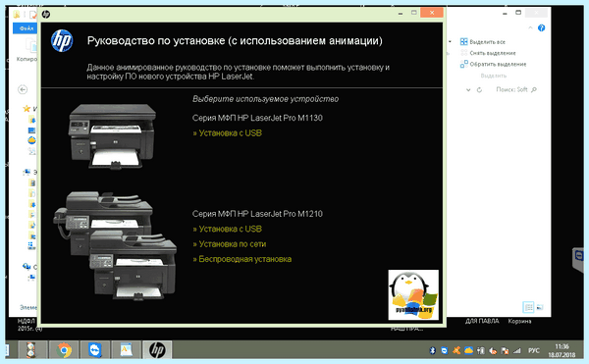The height and width of the screenshot is (364, 589).
Task: Open TeamViewer from the taskbar
Action: pos(94,349)
